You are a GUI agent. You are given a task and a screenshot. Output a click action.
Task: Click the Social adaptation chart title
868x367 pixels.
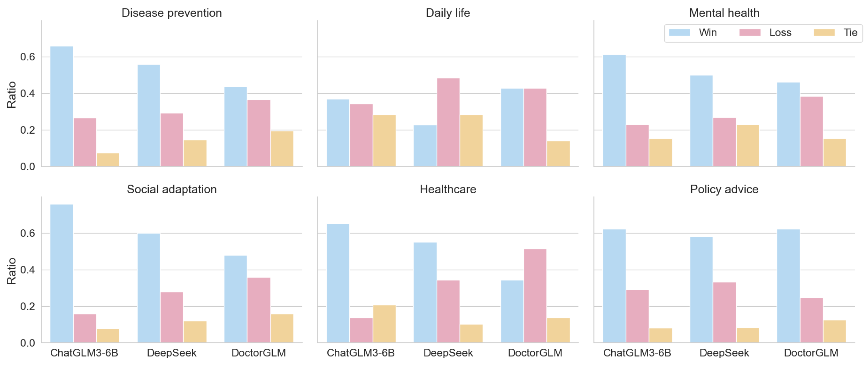click(x=172, y=189)
